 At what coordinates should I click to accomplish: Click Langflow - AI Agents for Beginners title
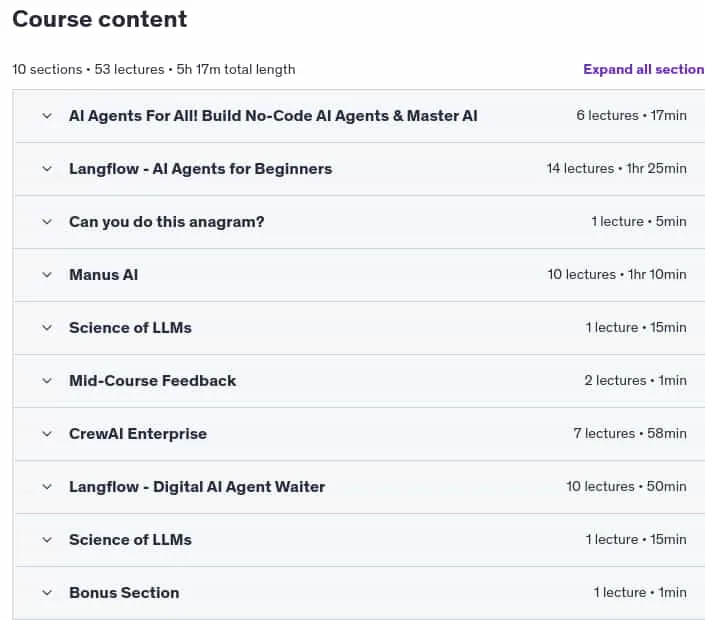point(201,169)
